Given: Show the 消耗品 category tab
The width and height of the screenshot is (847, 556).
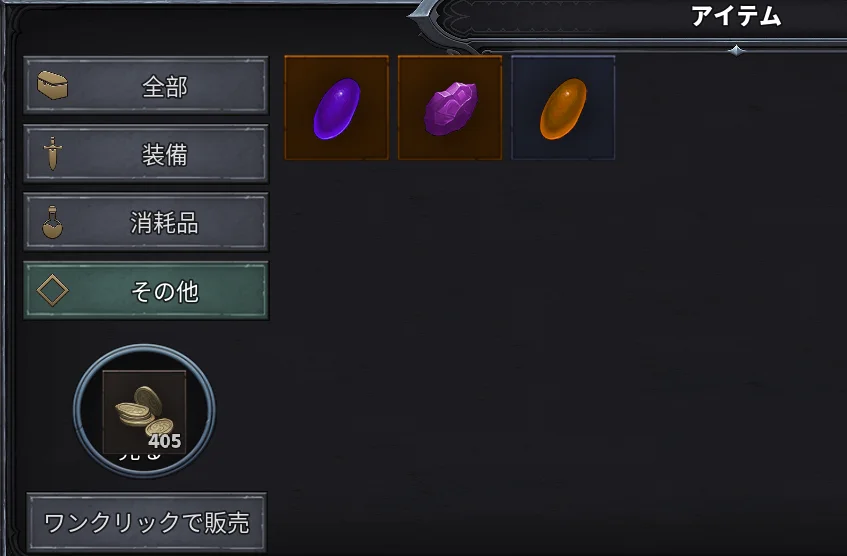Looking at the screenshot, I should [146, 222].
